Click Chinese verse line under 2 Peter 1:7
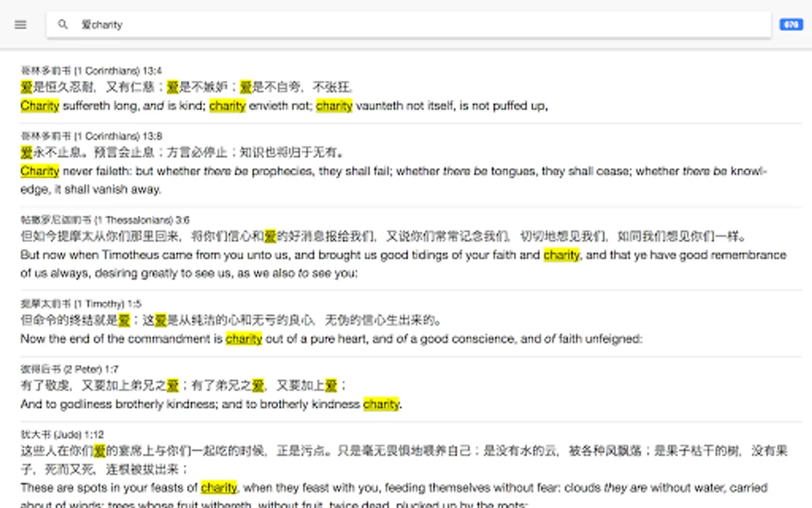Viewport: 812px width, 508px height. 184,386
